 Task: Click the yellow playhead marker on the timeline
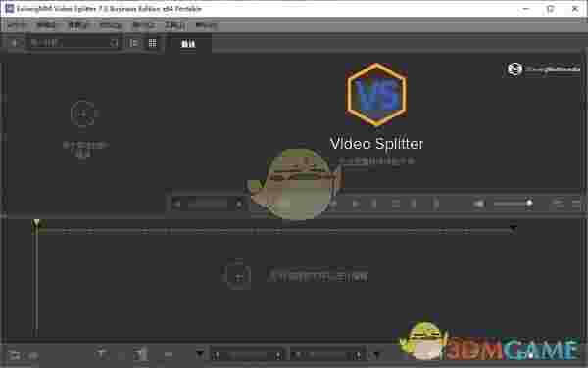(36, 223)
